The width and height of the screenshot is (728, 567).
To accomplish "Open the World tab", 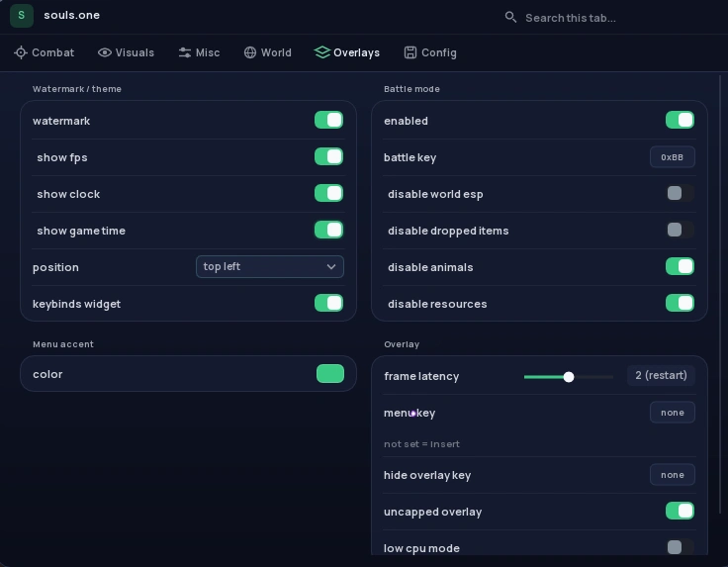I will [x=268, y=52].
